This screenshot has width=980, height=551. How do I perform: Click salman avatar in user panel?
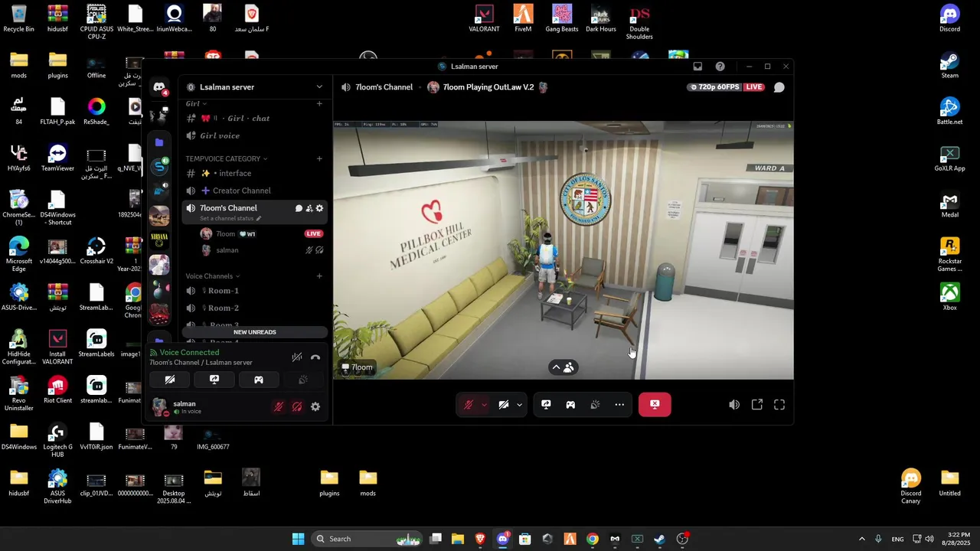click(159, 407)
